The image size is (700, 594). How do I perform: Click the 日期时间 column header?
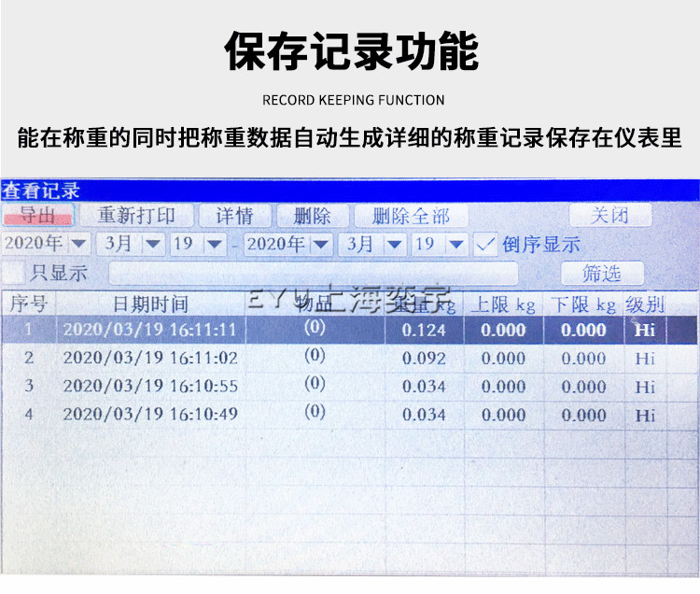pyautogui.click(x=150, y=304)
